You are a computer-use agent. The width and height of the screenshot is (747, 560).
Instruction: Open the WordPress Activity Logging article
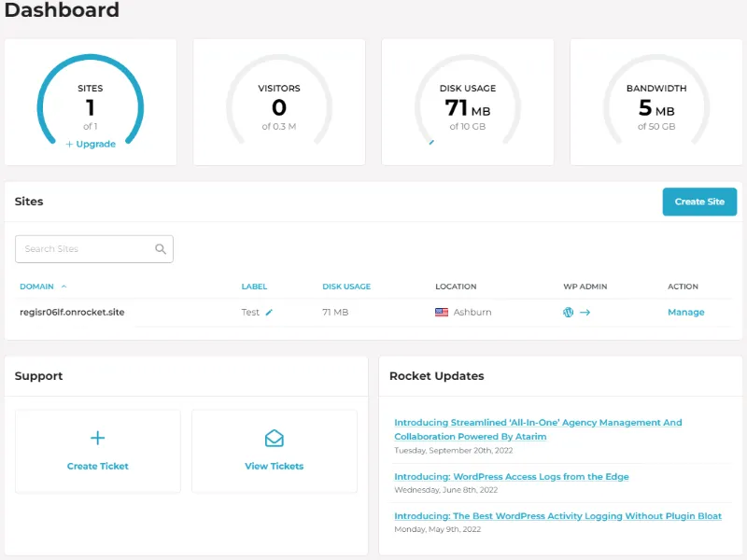pyautogui.click(x=557, y=515)
